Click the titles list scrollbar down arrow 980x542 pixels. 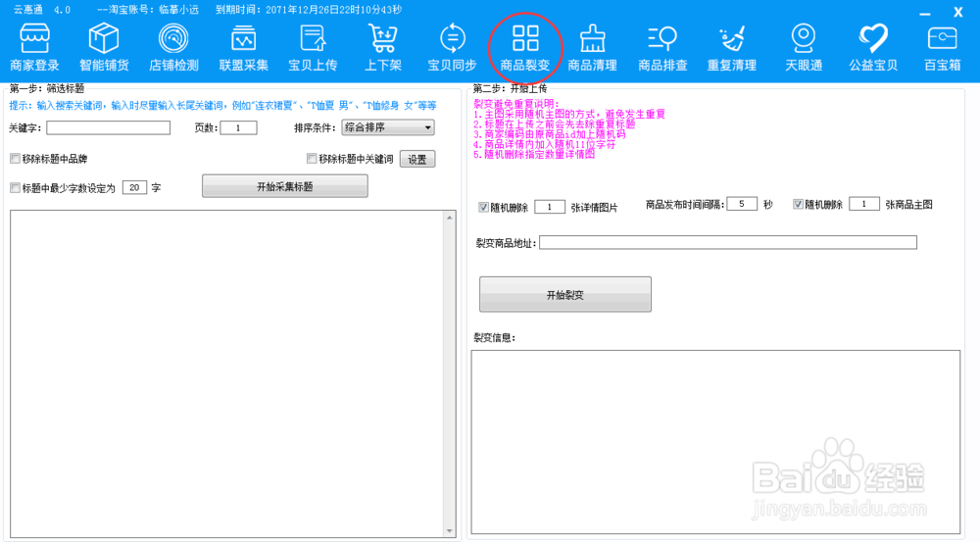point(450,531)
